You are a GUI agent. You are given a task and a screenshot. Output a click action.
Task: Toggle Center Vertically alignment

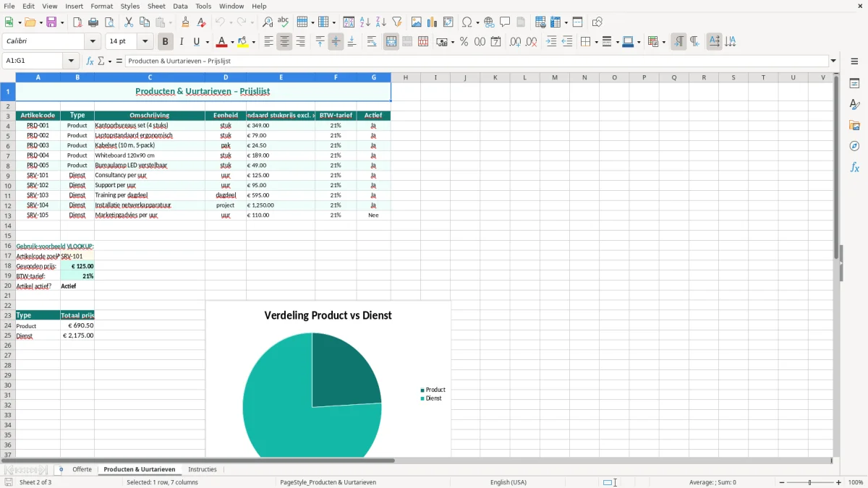(x=336, y=42)
